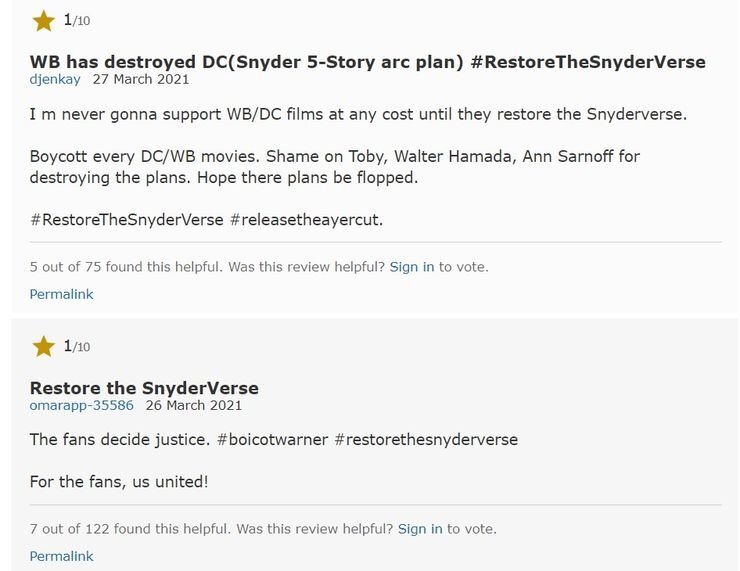Open the 'WB has destroyed DC' review title

[x=367, y=61]
